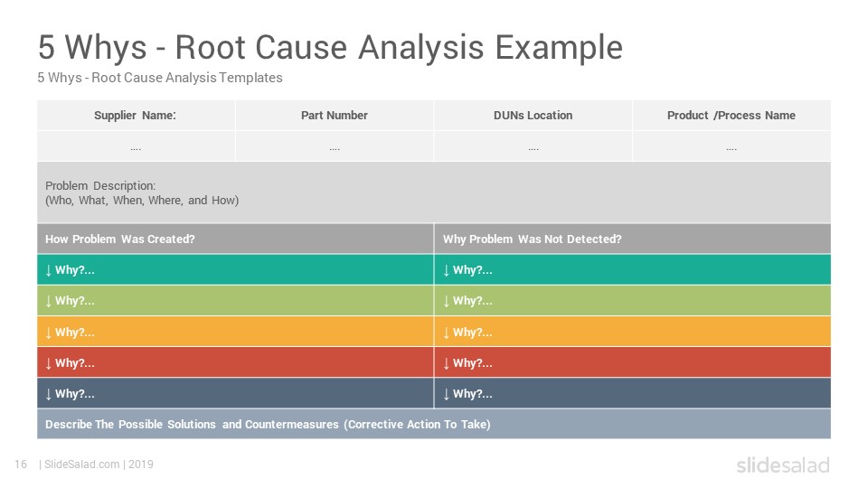Click the down arrow in left teal Why row
Viewport: 868px width, 488px height.
[x=49, y=270]
